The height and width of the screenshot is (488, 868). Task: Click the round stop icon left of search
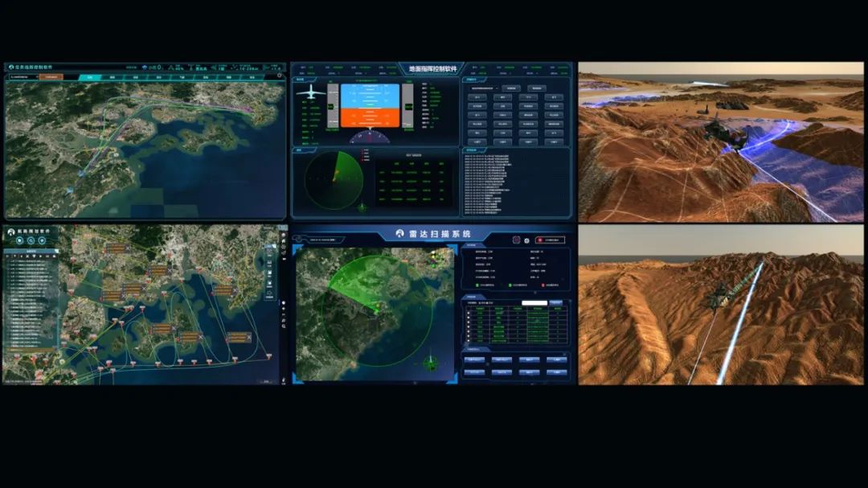pyautogui.click(x=19, y=240)
